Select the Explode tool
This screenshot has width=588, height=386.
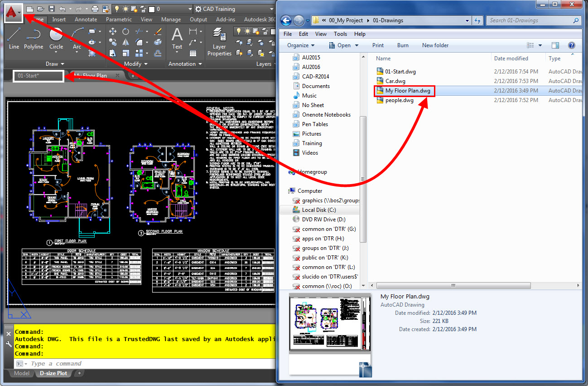[x=158, y=42]
